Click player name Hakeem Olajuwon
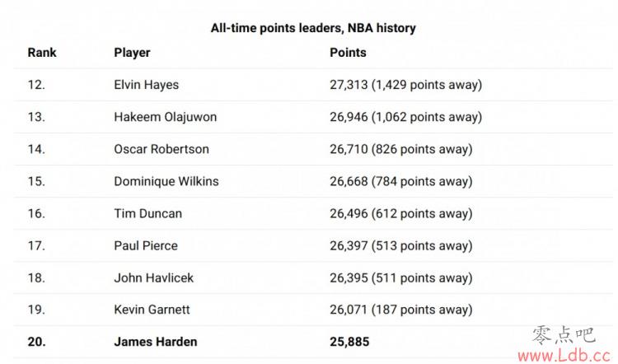 click(x=166, y=117)
